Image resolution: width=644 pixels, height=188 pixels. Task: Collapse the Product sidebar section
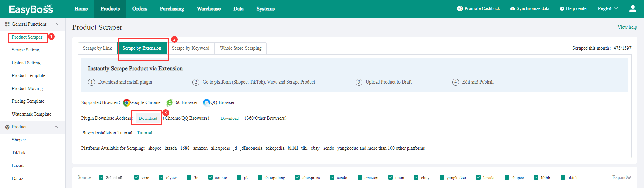tap(56, 127)
